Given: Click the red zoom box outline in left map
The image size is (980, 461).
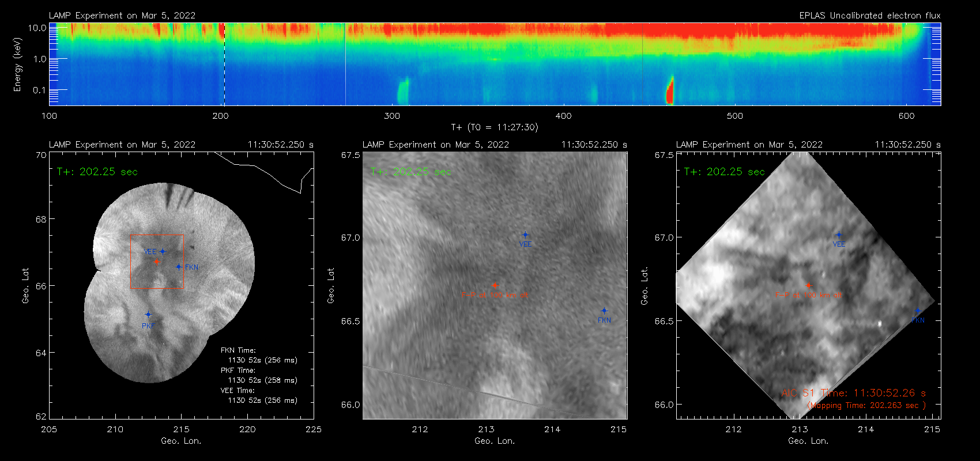Looking at the screenshot, I should tap(157, 262).
